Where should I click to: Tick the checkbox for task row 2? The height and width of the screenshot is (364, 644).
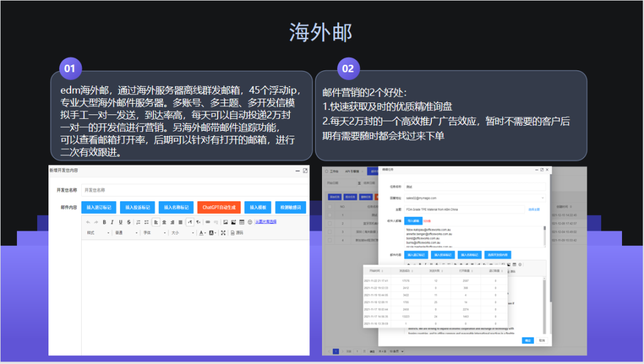pyautogui.click(x=330, y=223)
